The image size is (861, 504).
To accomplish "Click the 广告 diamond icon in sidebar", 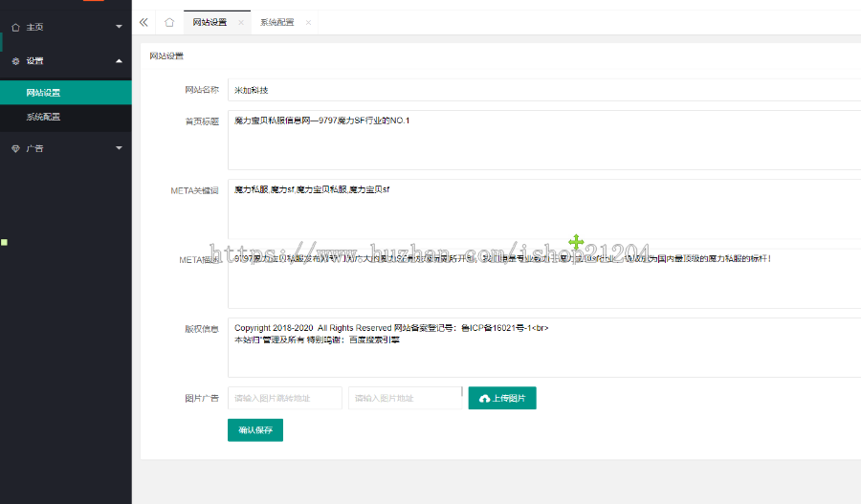I will pyautogui.click(x=15, y=149).
